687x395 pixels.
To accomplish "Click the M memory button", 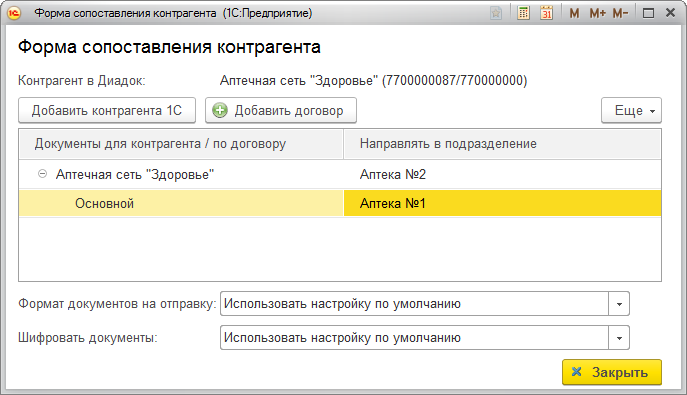I will [x=574, y=14].
